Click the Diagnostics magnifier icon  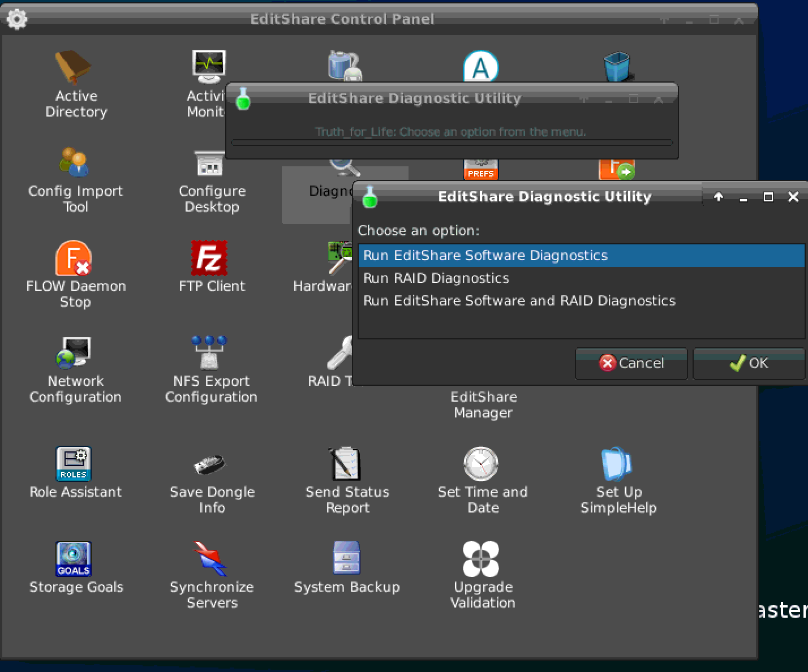click(345, 168)
